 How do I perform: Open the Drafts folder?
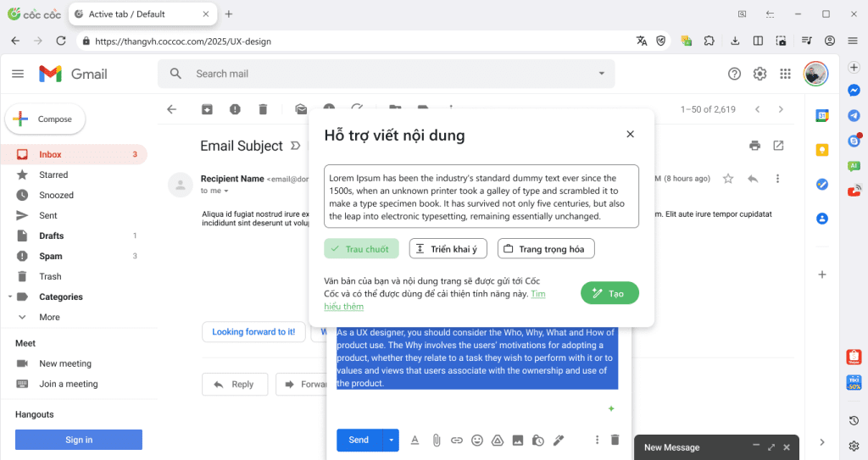point(51,236)
